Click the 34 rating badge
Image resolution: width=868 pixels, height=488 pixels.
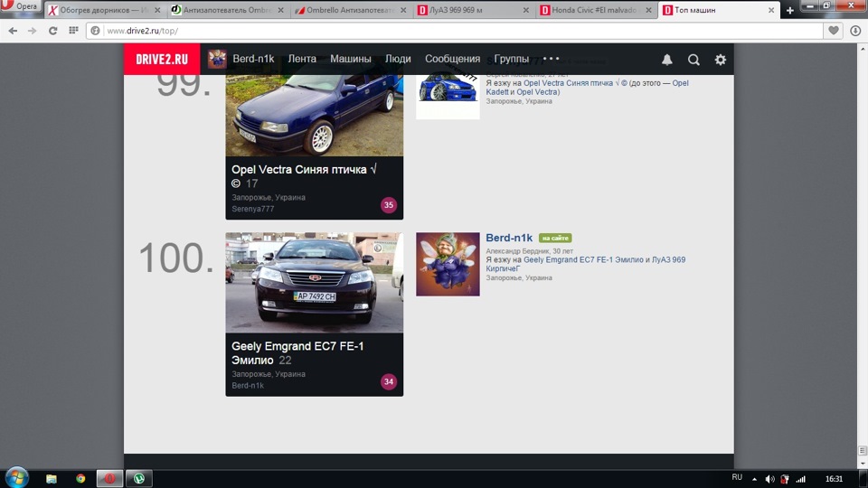(389, 381)
